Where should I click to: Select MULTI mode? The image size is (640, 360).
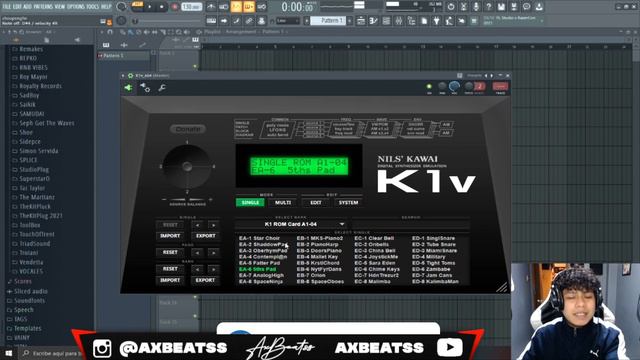283,202
